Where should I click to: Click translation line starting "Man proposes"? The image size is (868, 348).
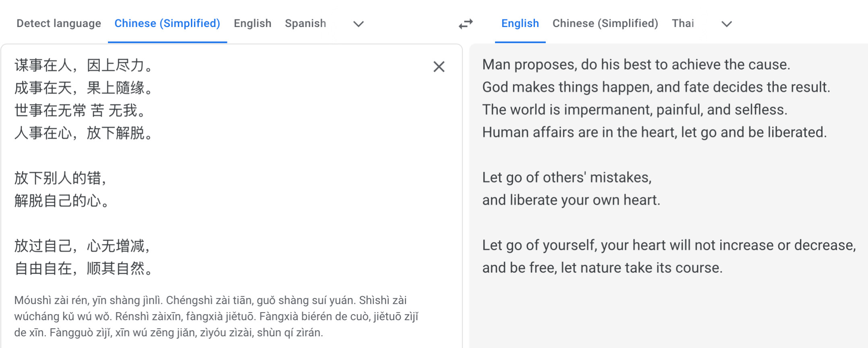click(x=636, y=65)
